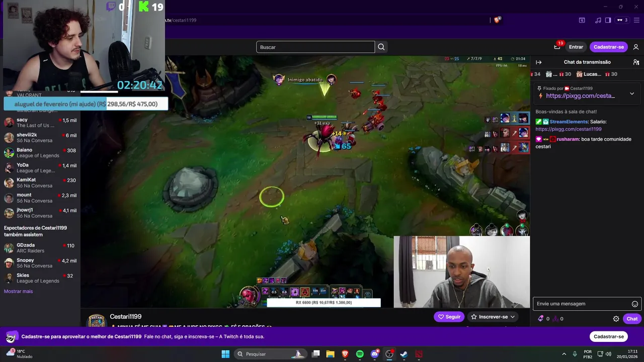Open GDzada channel in the sidebar
Viewport: 644px width, 362px height.
pyautogui.click(x=40, y=248)
